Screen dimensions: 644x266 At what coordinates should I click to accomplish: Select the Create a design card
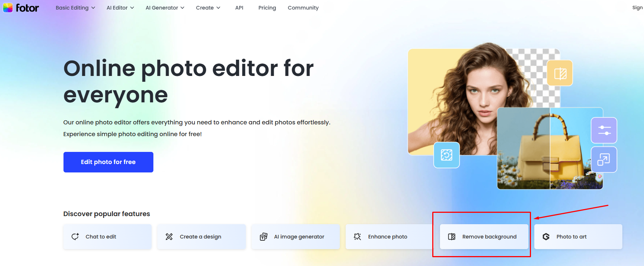pos(201,237)
